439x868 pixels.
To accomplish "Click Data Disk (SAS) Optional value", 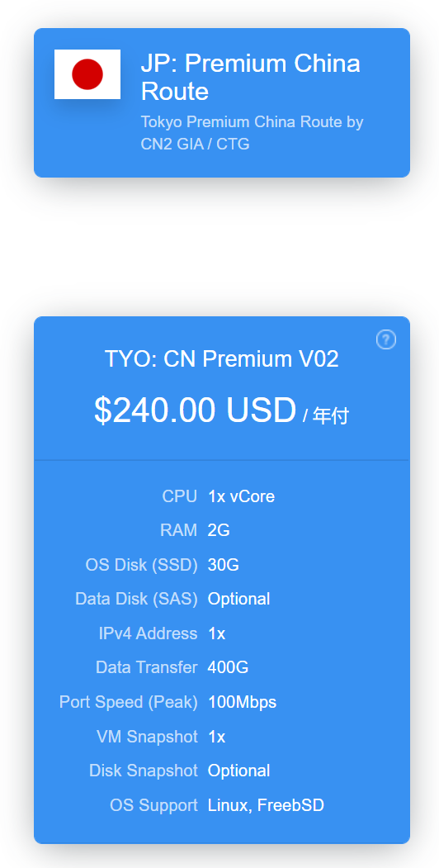I will coord(238,599).
